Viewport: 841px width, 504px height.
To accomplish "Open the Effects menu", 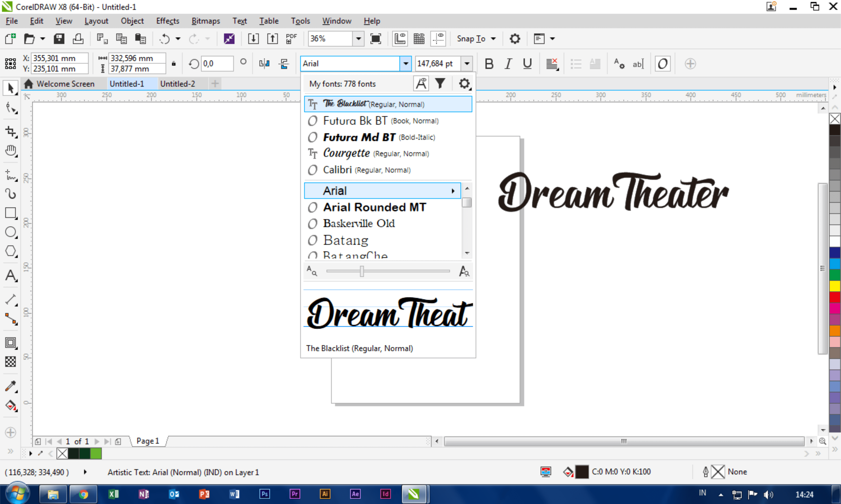I will (x=167, y=21).
